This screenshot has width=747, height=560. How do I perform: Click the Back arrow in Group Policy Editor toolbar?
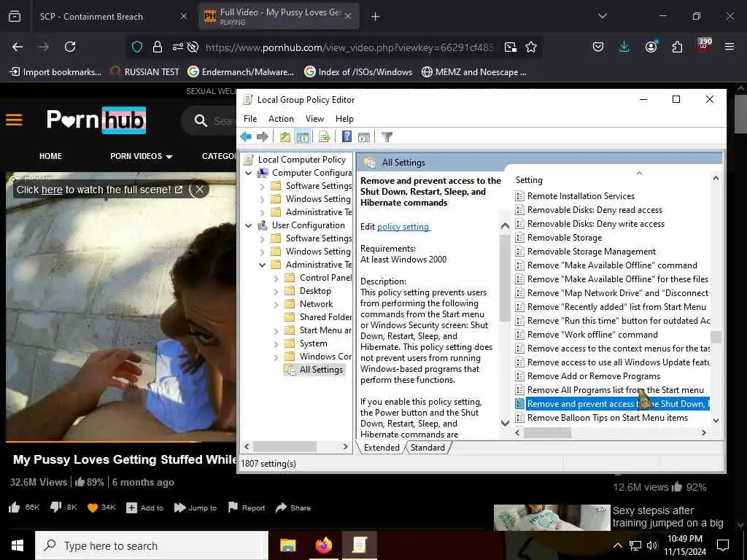[x=246, y=137]
